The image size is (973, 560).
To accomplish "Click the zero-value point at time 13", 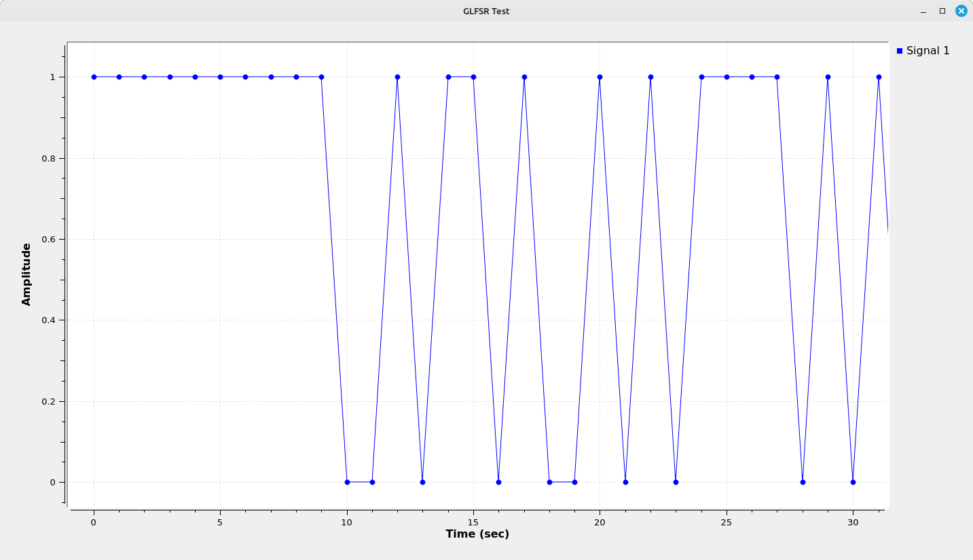I will pyautogui.click(x=422, y=482).
